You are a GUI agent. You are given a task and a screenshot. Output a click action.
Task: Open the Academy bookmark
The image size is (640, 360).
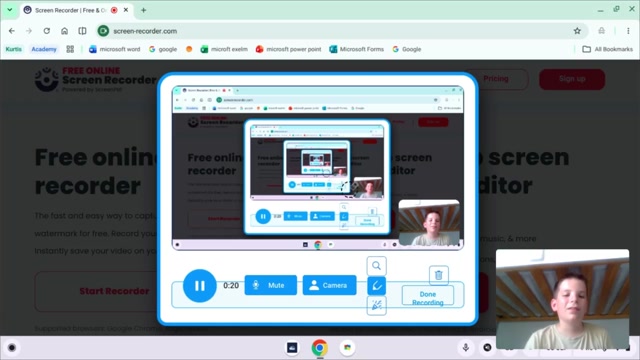coord(44,49)
